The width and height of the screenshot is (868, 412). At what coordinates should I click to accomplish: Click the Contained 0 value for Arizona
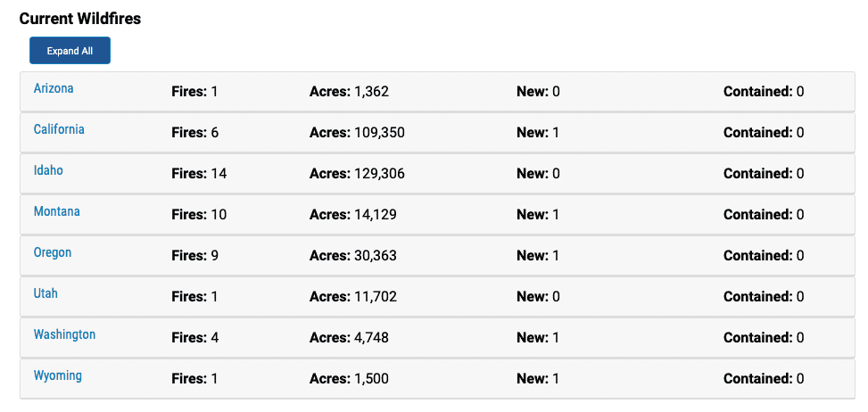tap(764, 92)
